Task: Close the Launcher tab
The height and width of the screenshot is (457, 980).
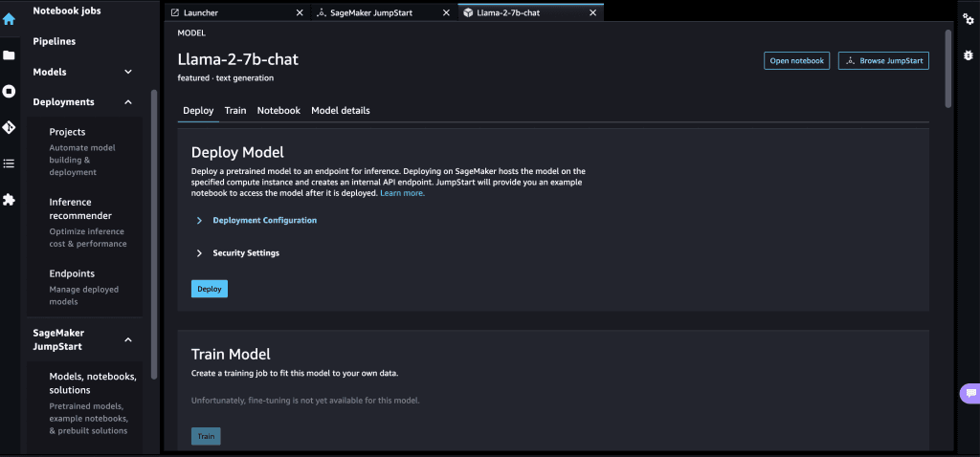Action: (x=300, y=12)
